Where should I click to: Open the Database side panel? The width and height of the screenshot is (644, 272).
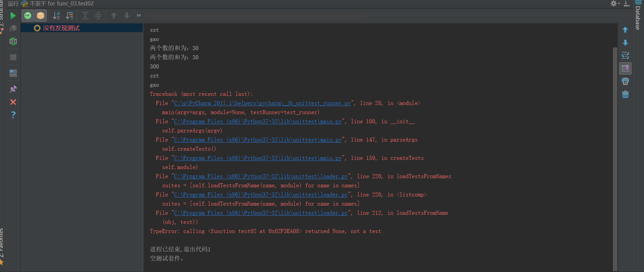click(638, 16)
